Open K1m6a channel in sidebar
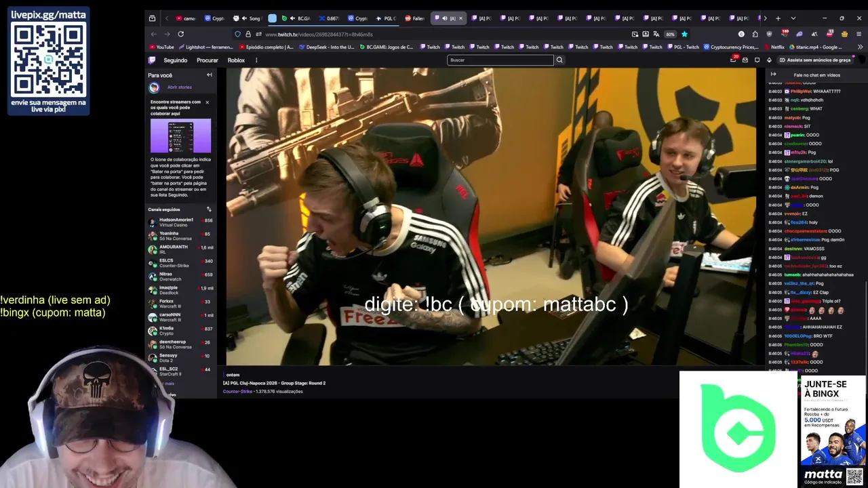Image resolution: width=868 pixels, height=488 pixels. [x=180, y=331]
